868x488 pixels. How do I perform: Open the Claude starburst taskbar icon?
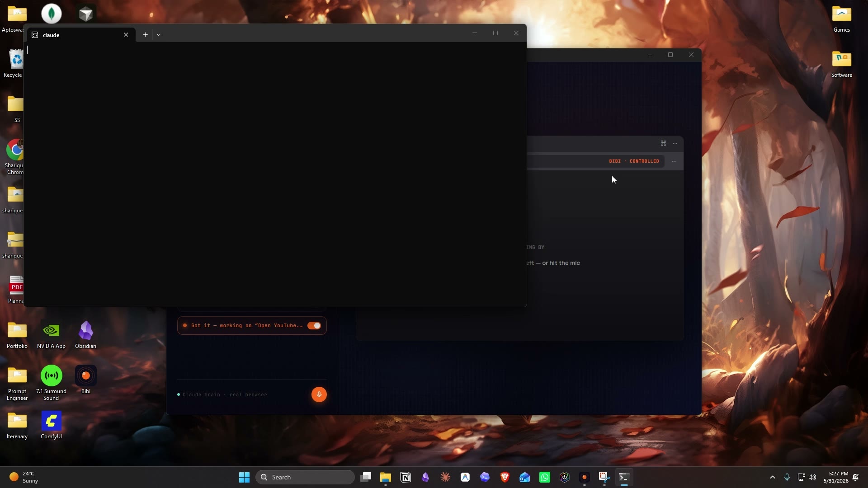(x=445, y=477)
